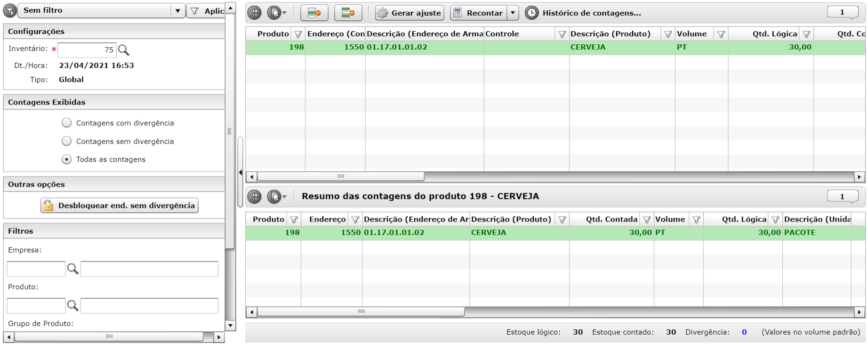This screenshot has width=868, height=344.
Task: Filter Resumo grid Qtd. Contada column
Action: pos(647,220)
